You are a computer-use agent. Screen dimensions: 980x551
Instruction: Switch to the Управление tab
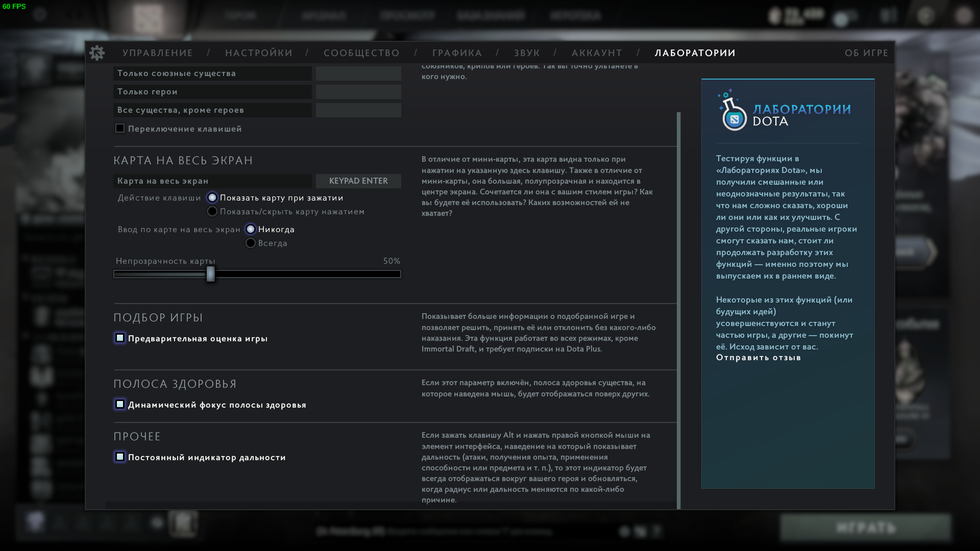[157, 53]
